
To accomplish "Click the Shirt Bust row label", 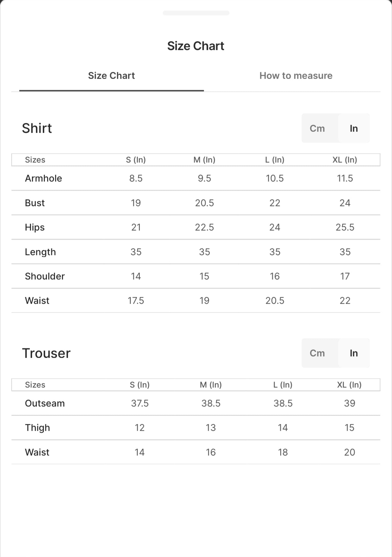I will 35,203.
